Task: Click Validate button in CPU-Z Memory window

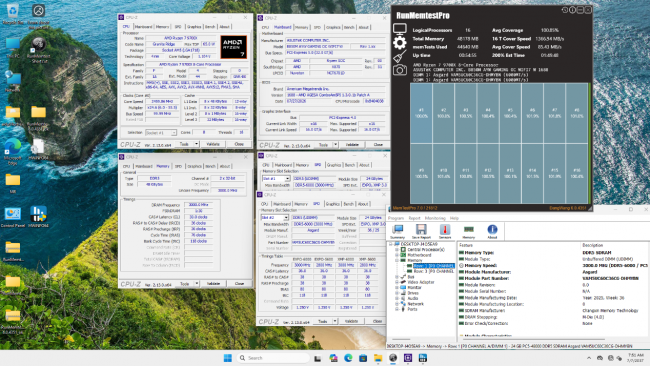Action: [213, 284]
